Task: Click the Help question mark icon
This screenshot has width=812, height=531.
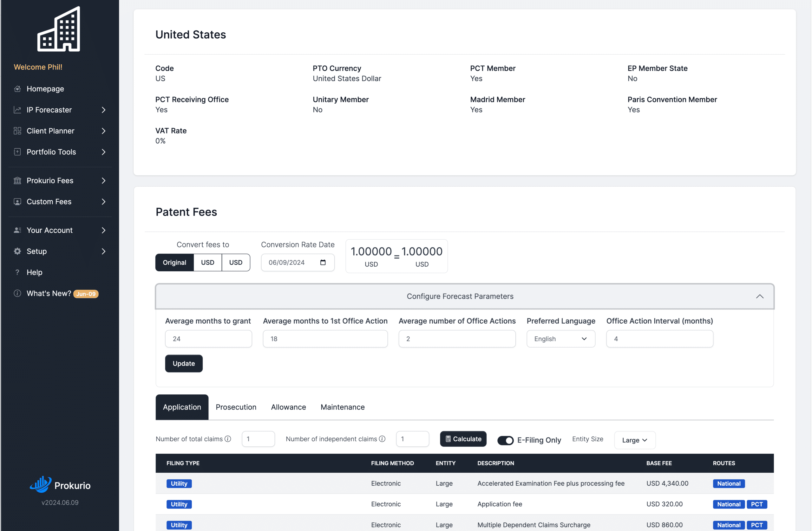Action: pos(17,272)
